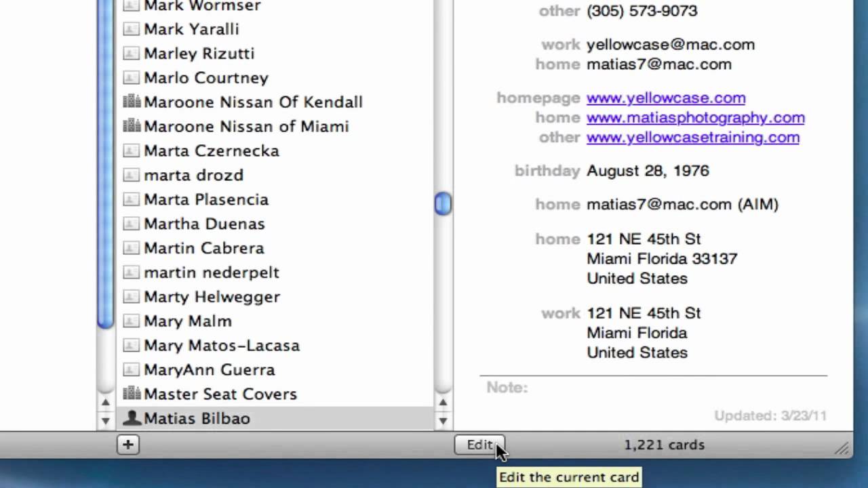Click the card icon beside MaryAnn Guerra
Viewport: 868px width, 488px height.
point(132,370)
